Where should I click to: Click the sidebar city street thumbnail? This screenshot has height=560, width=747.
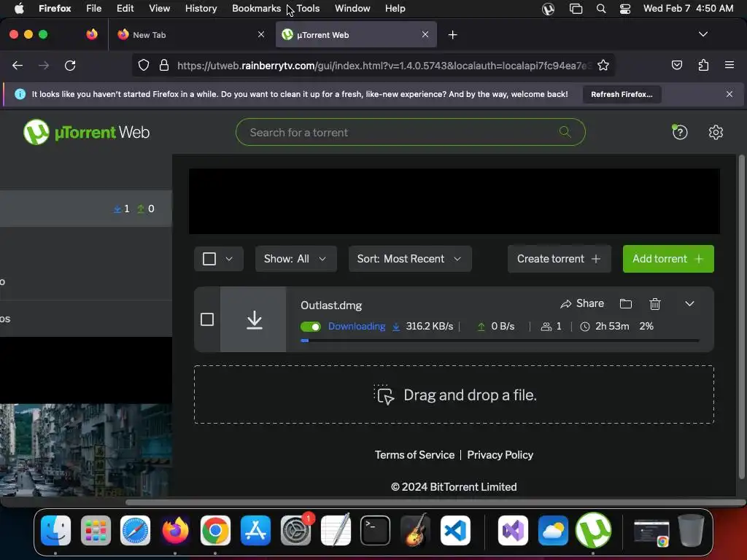[x=86, y=450]
